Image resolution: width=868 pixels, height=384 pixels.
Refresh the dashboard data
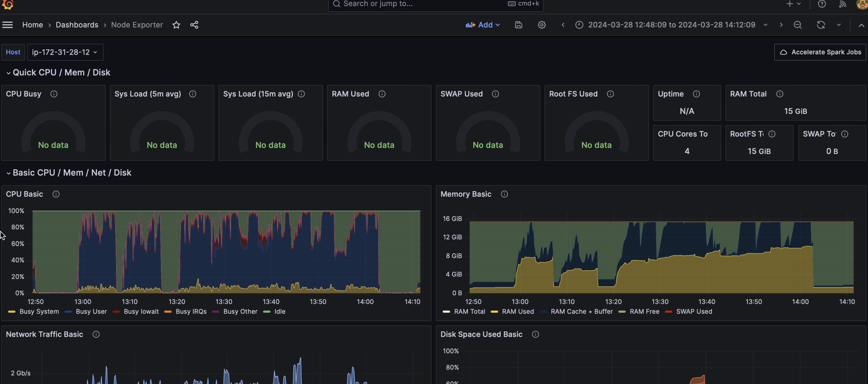click(x=821, y=25)
